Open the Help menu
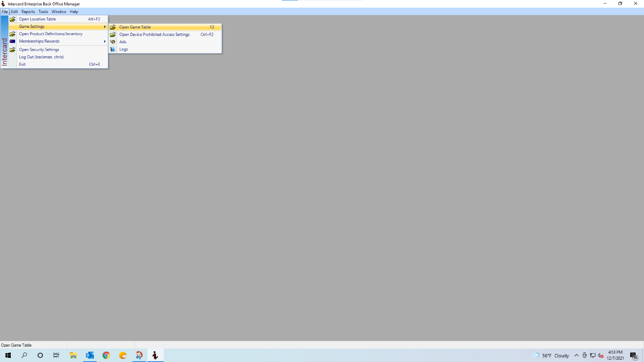The width and height of the screenshot is (644, 362). [x=74, y=12]
